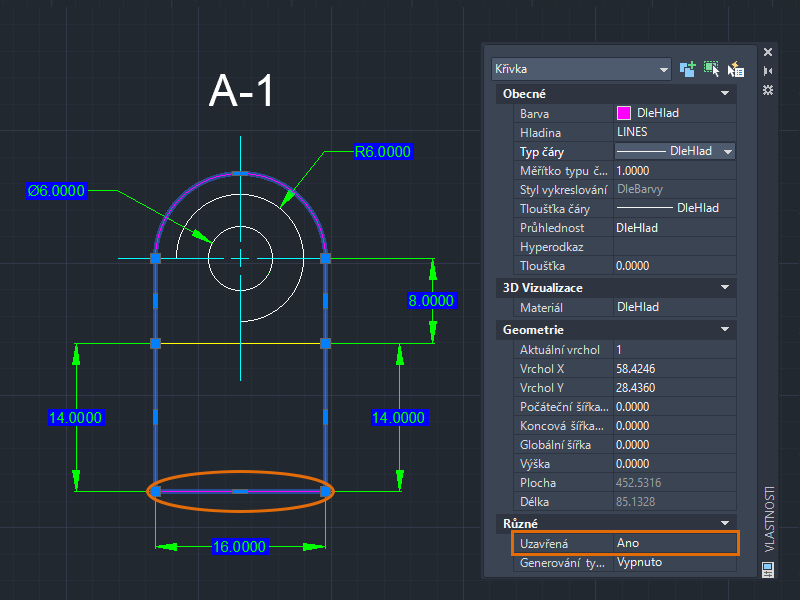Open the palette properties gear menu
The width and height of the screenshot is (800, 600).
coord(768,90)
